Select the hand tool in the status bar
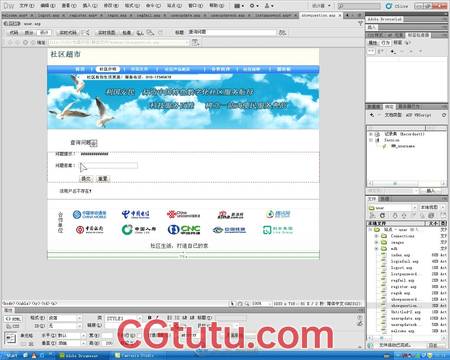 click(x=240, y=304)
